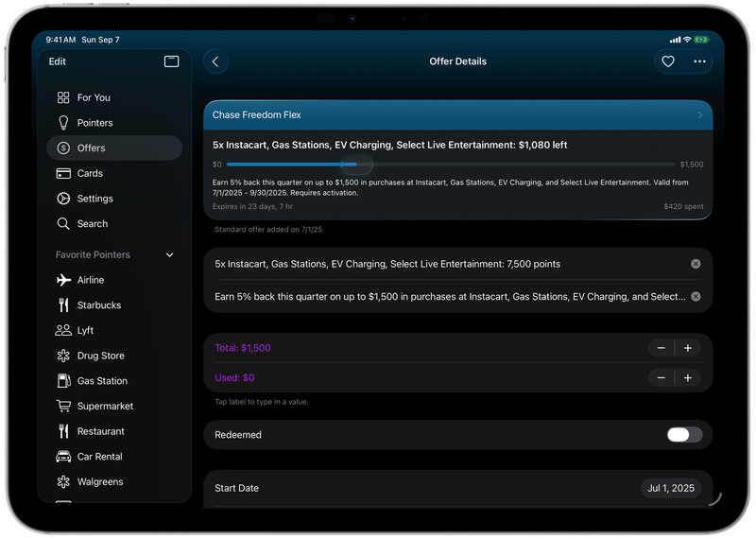
Task: Open Supermarket favorite pointer
Action: pyautogui.click(x=114, y=406)
